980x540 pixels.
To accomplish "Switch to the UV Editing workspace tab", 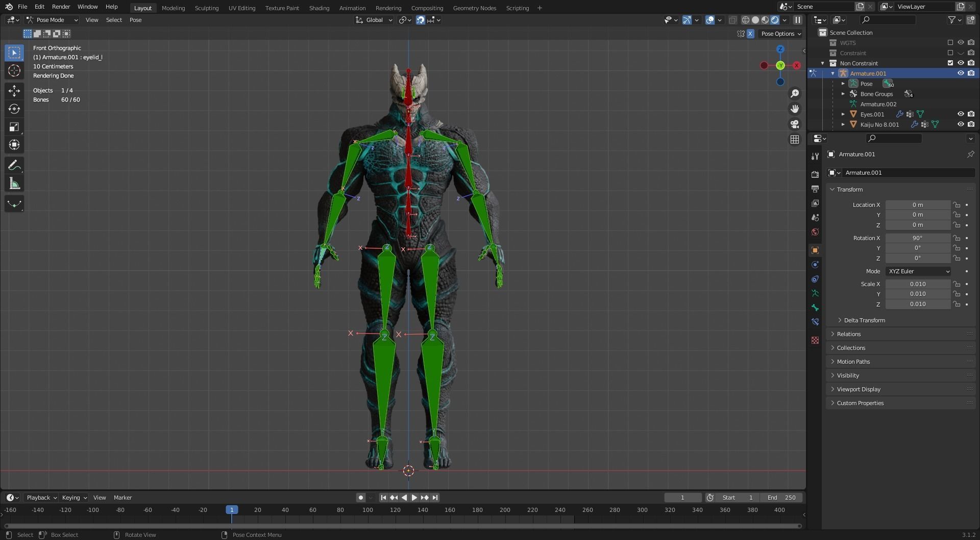I will (242, 8).
